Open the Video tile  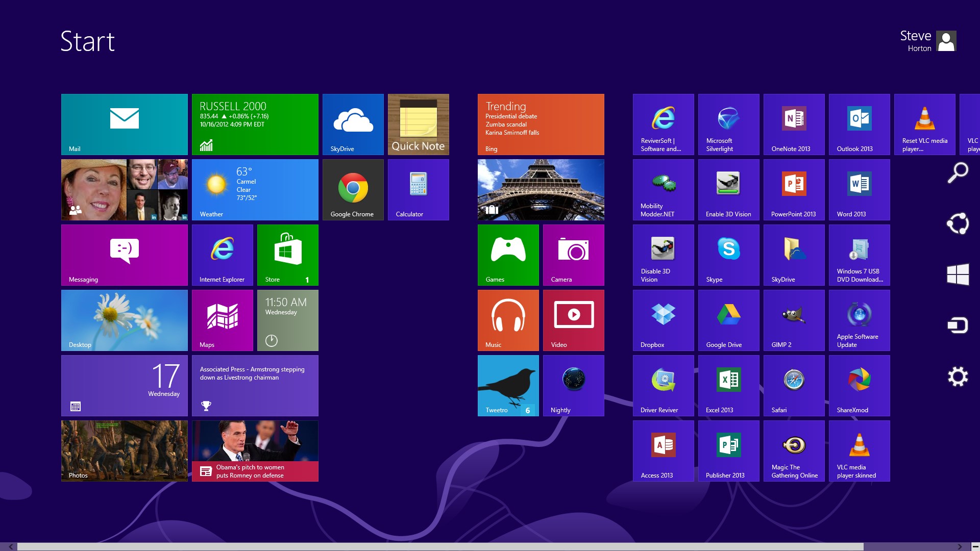[x=574, y=320]
